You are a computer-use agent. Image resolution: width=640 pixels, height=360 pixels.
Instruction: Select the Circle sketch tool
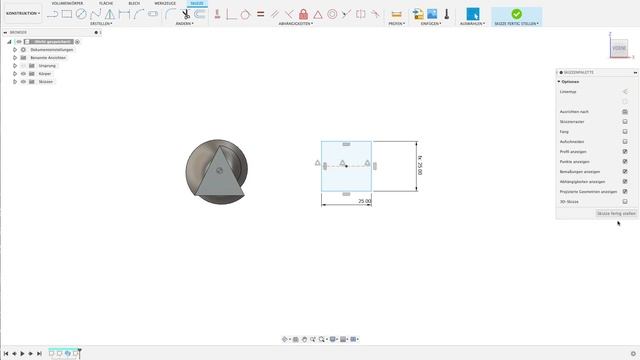click(81, 14)
